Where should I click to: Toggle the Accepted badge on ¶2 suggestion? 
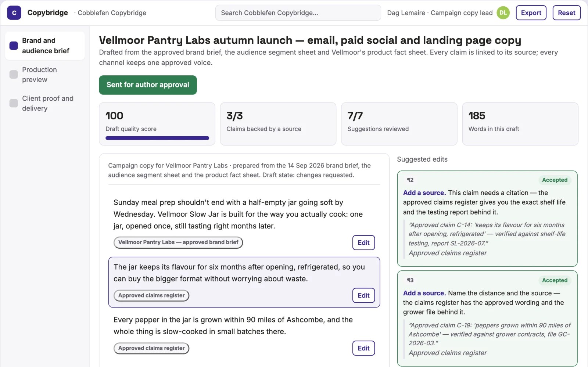coord(555,180)
